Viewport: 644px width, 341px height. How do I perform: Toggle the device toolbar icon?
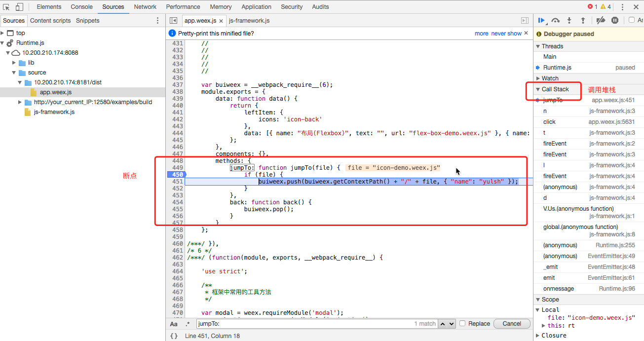(19, 7)
